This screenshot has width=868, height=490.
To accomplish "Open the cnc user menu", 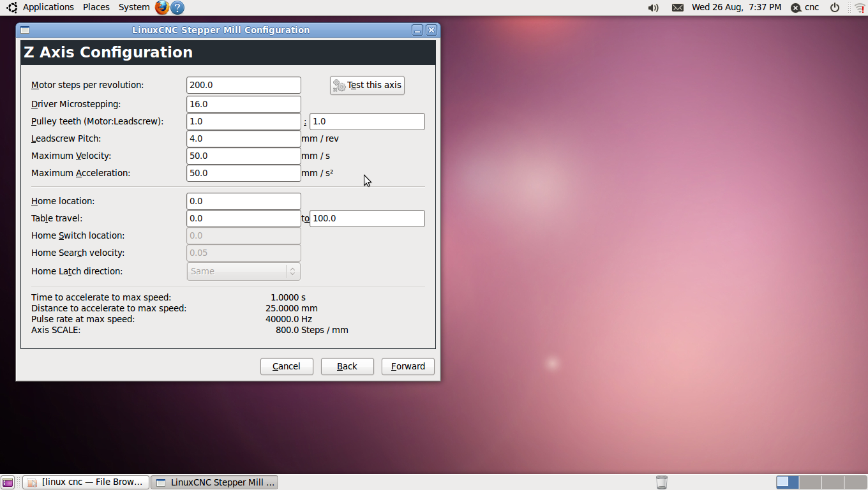I will point(805,8).
